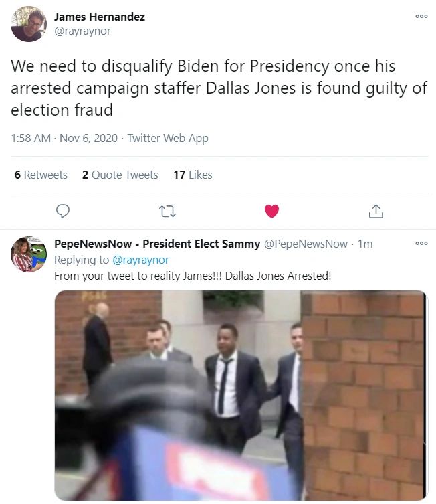Open the share tweet icon
Screen dimensions: 436x504
tap(376, 212)
